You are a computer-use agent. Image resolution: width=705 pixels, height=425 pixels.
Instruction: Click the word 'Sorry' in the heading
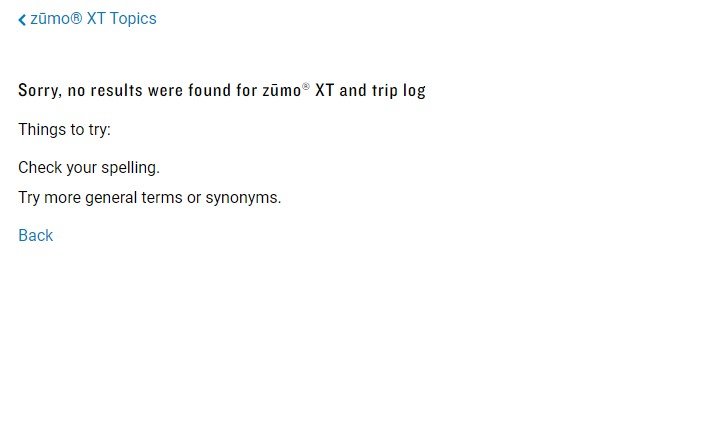coord(38,91)
